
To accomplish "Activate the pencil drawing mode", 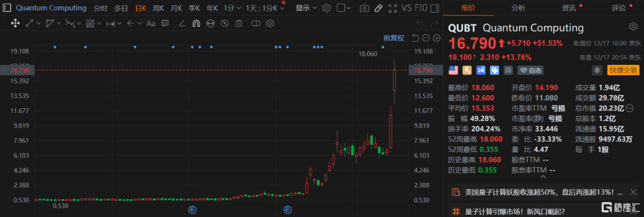I will 379,8.
